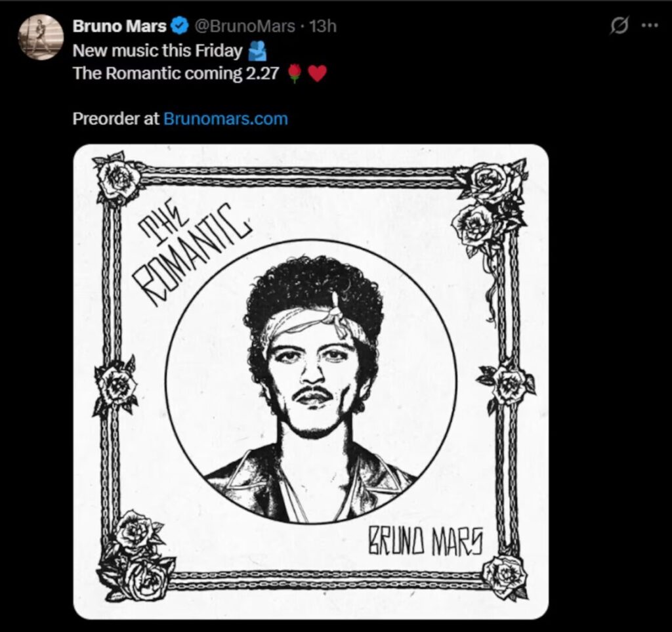Open the 13h timestamp permalink
Image resolution: width=672 pixels, height=632 pixels.
point(322,26)
